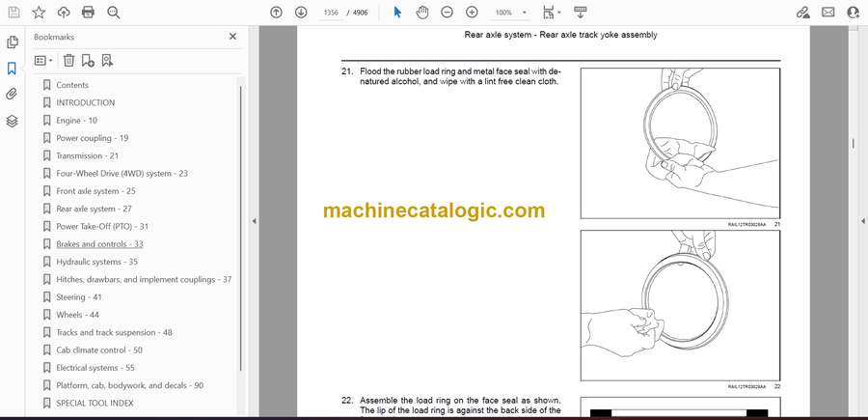
Task: Open the zoom level 100% dropdown
Action: tap(511, 13)
